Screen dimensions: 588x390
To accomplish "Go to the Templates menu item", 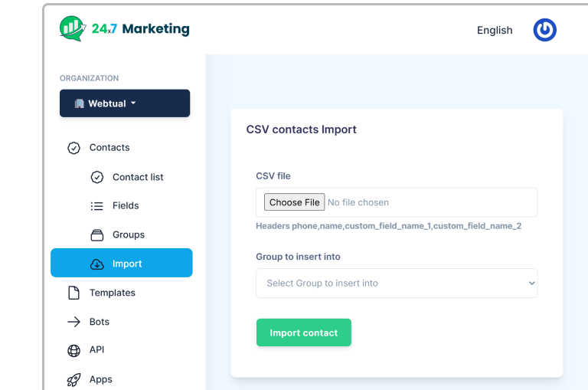I will (x=112, y=293).
